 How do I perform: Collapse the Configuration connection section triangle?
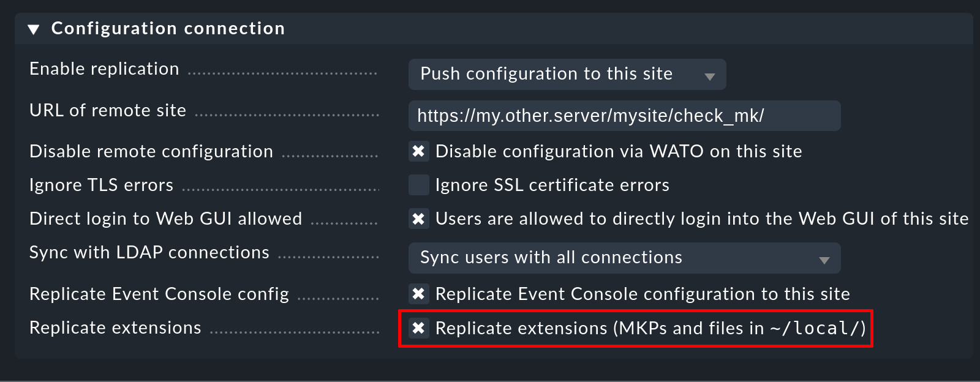pyautogui.click(x=34, y=29)
